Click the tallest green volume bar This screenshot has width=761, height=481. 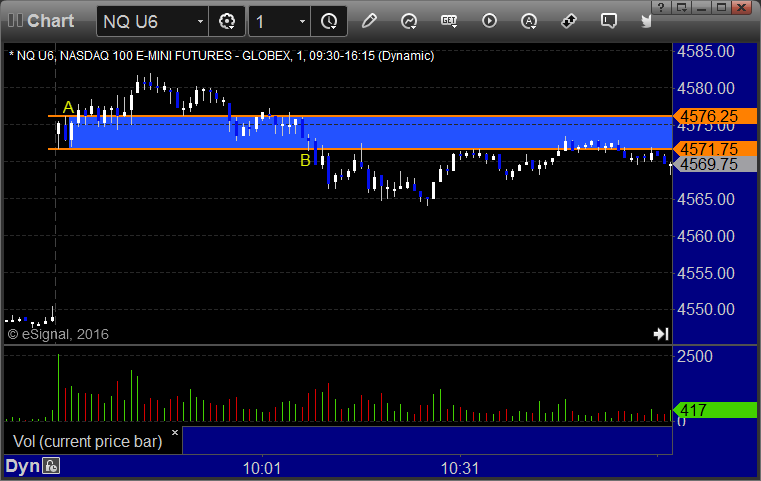[59, 388]
